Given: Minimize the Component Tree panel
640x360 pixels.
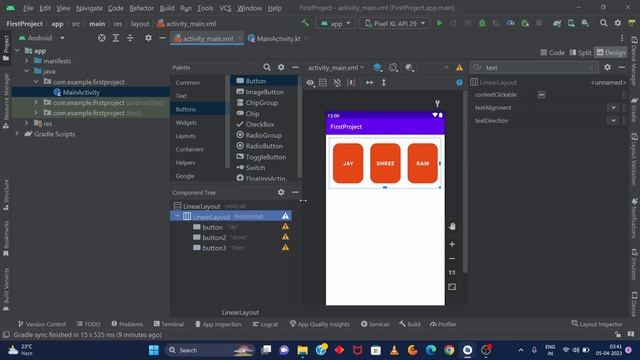Looking at the screenshot, I should 295,192.
